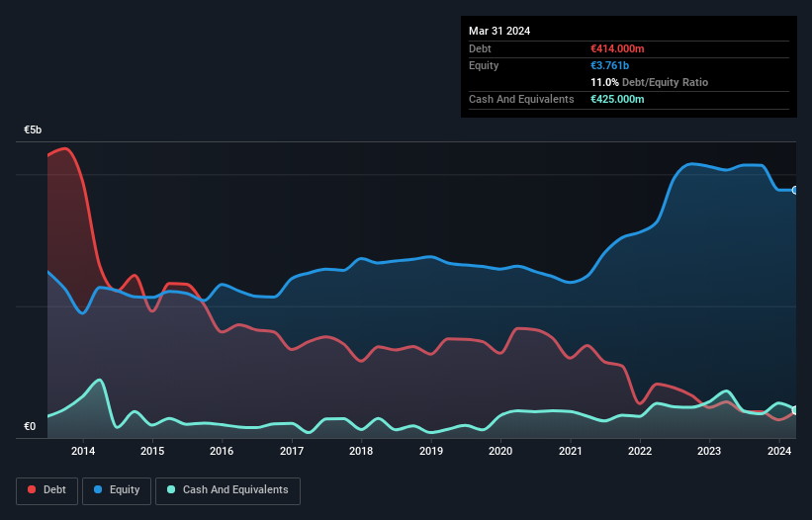Viewport: 812px width, 520px height.
Task: Click Cash And Equivalents label in tooltip
Action: tap(521, 99)
